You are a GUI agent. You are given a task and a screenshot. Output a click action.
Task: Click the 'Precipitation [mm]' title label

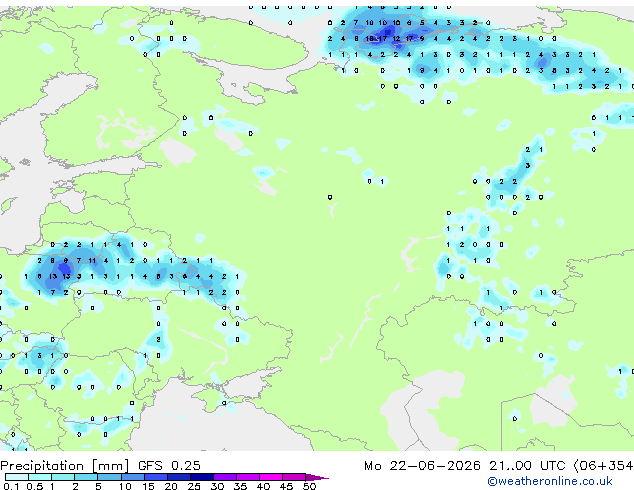pyautogui.click(x=65, y=466)
